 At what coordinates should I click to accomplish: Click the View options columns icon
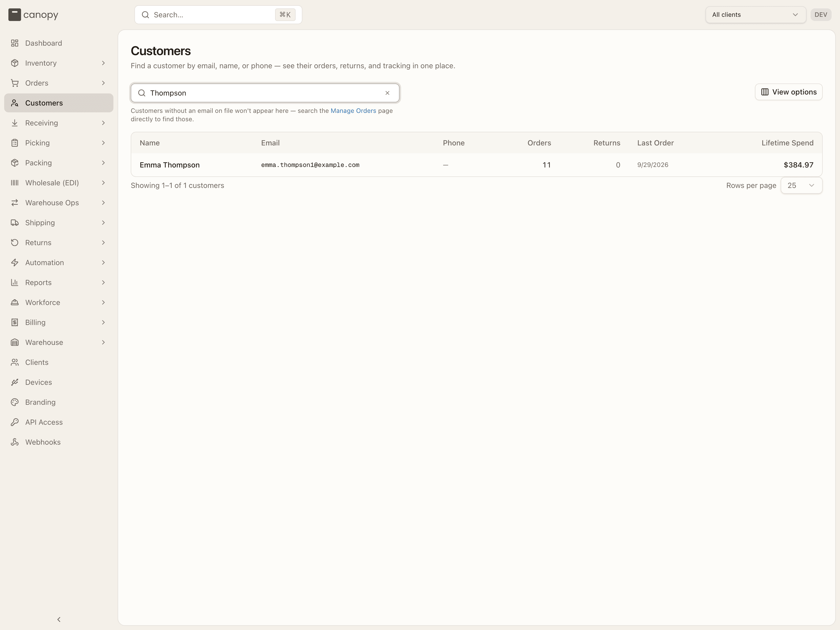(x=765, y=92)
